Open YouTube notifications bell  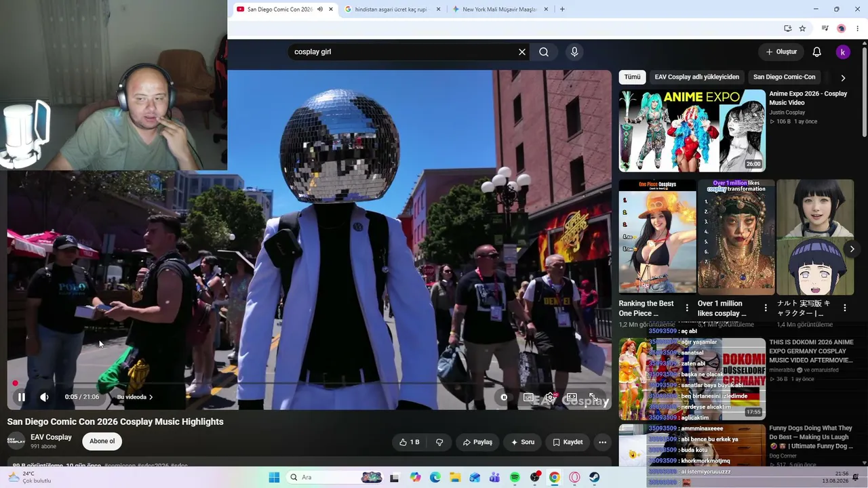click(x=817, y=52)
